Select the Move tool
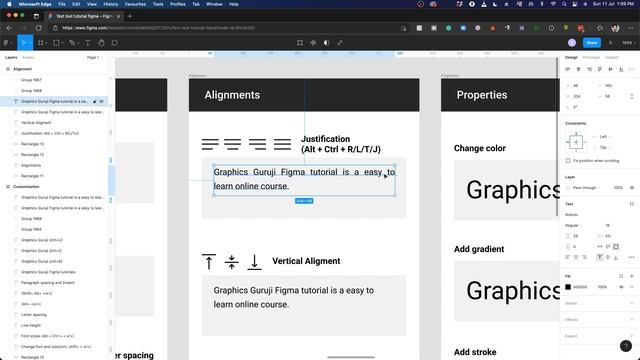 click(24, 42)
